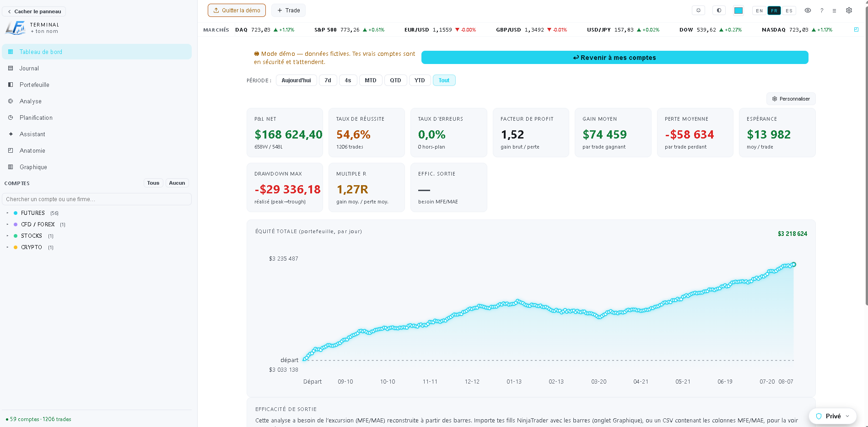This screenshot has width=868, height=427.
Task: Click the USD/JPY ticker entry
Action: tap(623, 30)
